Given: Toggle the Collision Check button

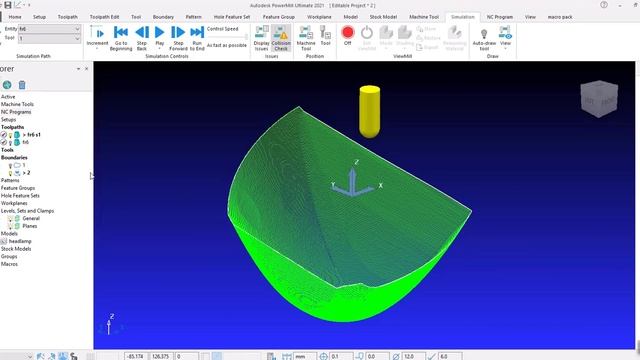Looking at the screenshot, I should click(281, 38).
